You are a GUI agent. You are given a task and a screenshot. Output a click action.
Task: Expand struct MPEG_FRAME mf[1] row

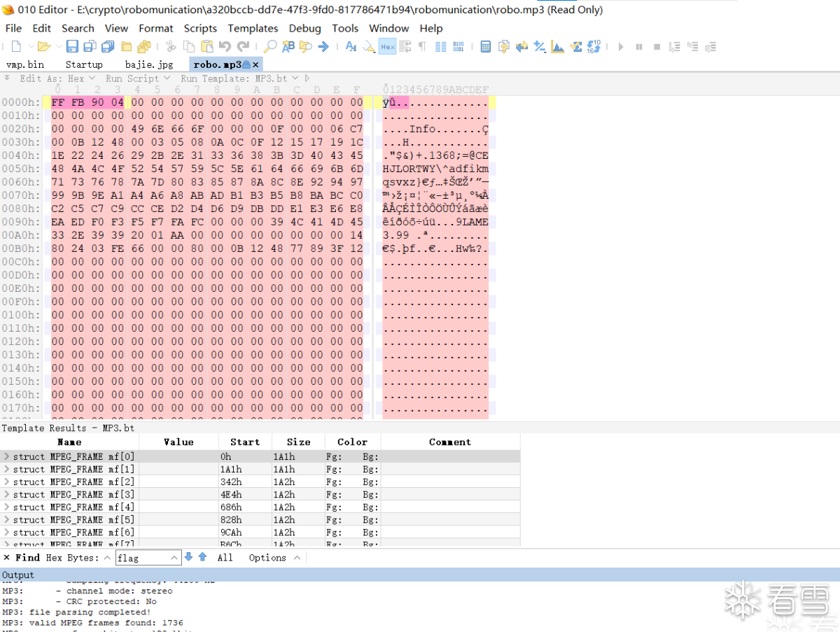coord(6,469)
